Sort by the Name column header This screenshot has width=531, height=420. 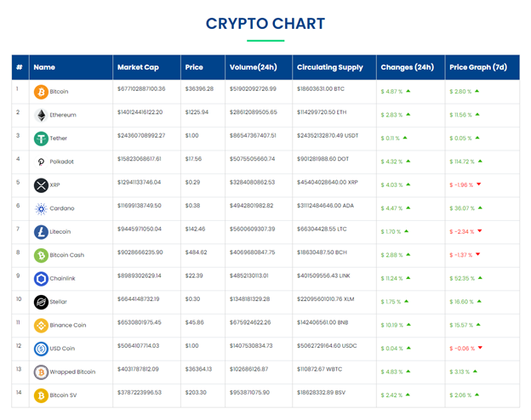point(71,67)
